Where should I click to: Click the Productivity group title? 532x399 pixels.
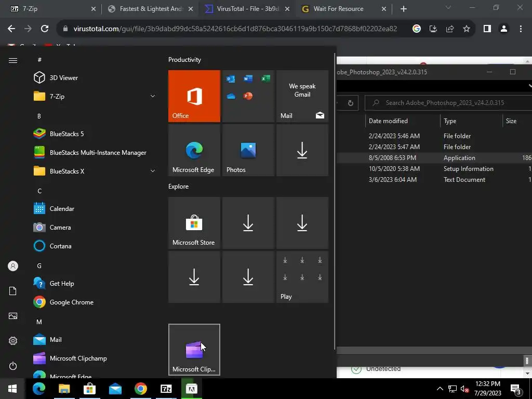click(x=184, y=60)
